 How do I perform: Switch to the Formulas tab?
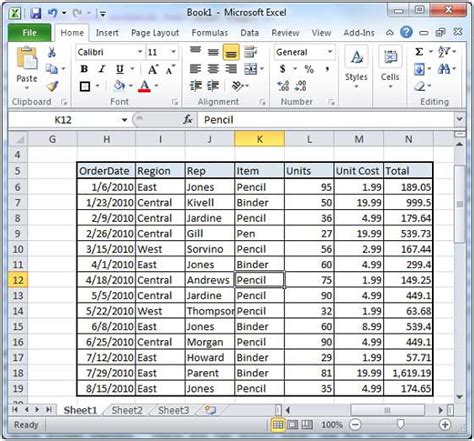point(210,33)
